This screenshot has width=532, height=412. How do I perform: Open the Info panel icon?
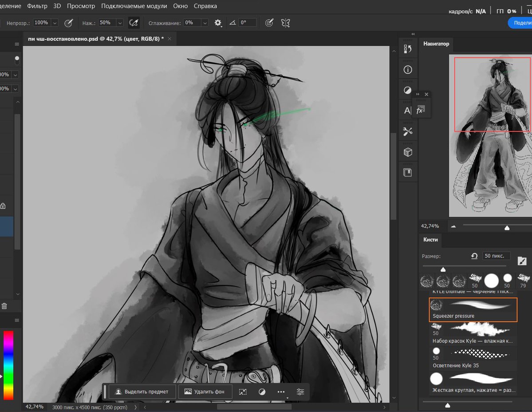pyautogui.click(x=408, y=70)
